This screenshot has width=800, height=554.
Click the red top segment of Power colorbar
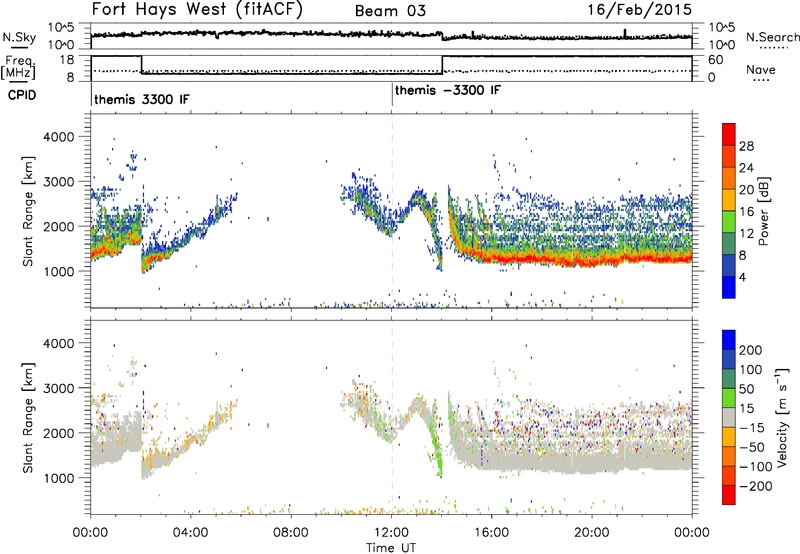coord(729,134)
